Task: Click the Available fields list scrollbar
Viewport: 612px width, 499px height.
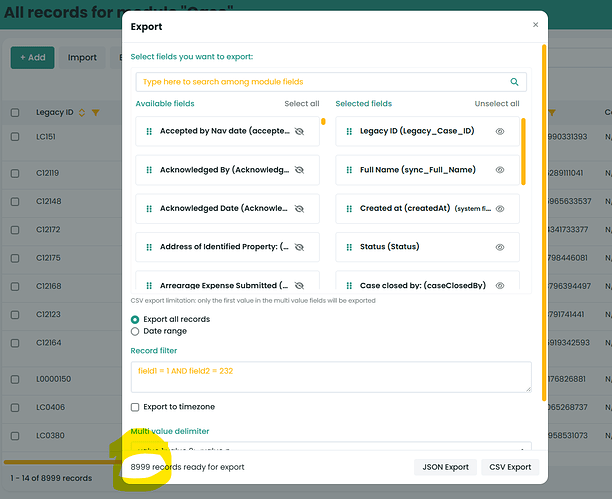Action: pyautogui.click(x=323, y=121)
